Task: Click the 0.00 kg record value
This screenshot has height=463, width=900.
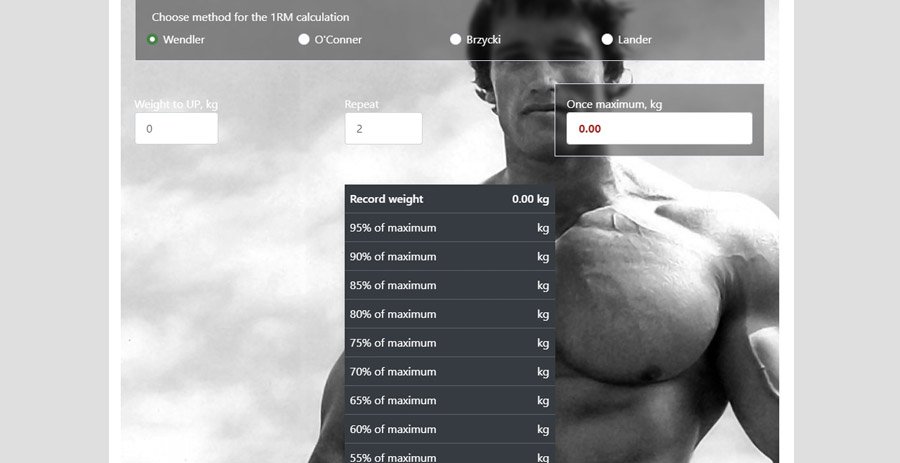Action: (x=530, y=199)
